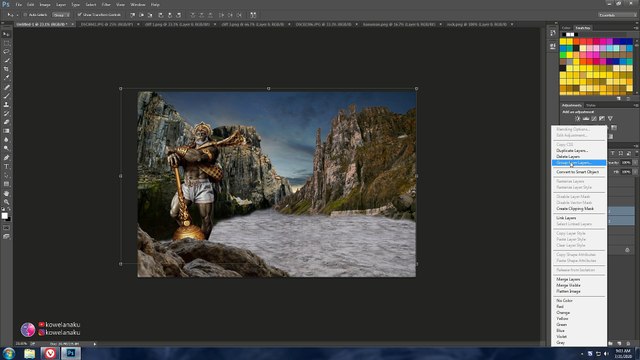
Task: Select the Blur tool
Action: (x=6, y=140)
